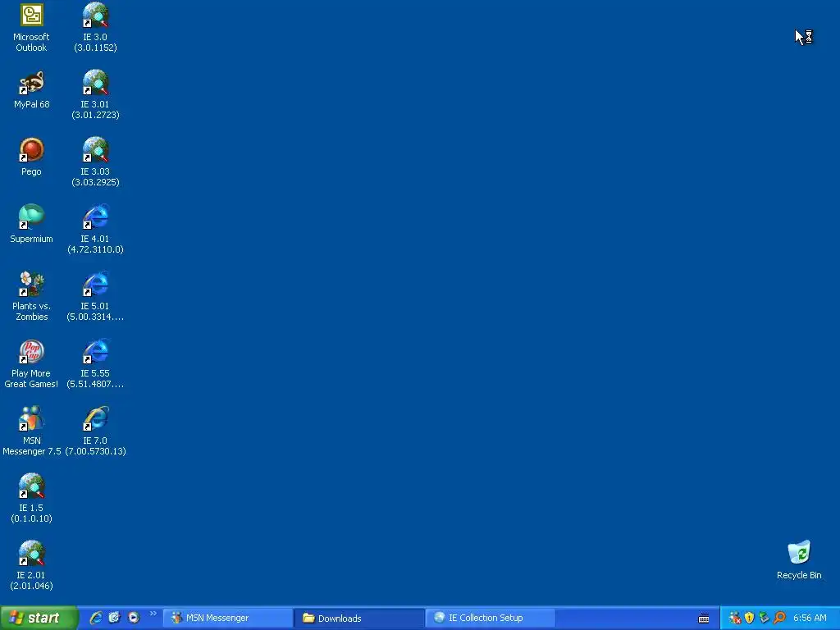Expand the Quick Launch overflow chevron
Image resolution: width=840 pixels, height=630 pixels.
click(x=153, y=614)
